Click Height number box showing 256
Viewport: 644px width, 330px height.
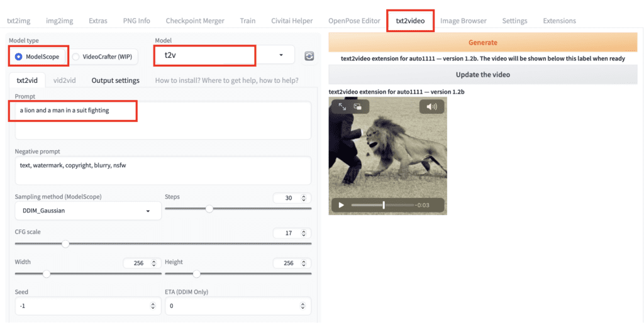coord(292,263)
